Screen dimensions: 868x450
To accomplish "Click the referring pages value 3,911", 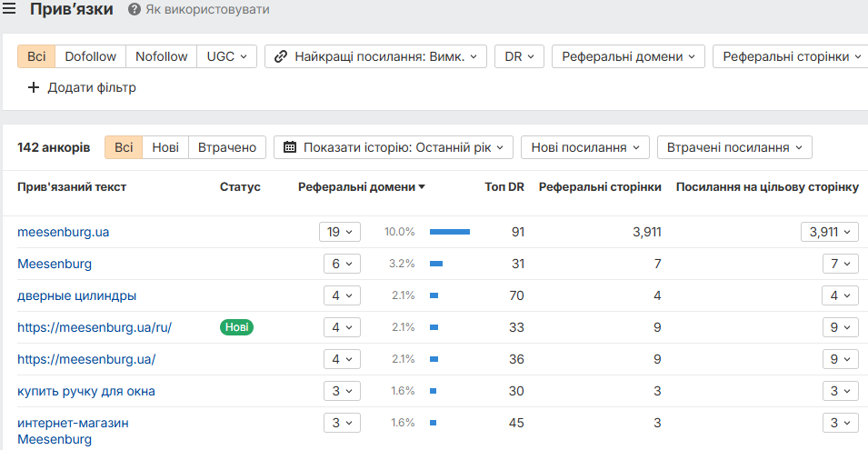I will (647, 232).
